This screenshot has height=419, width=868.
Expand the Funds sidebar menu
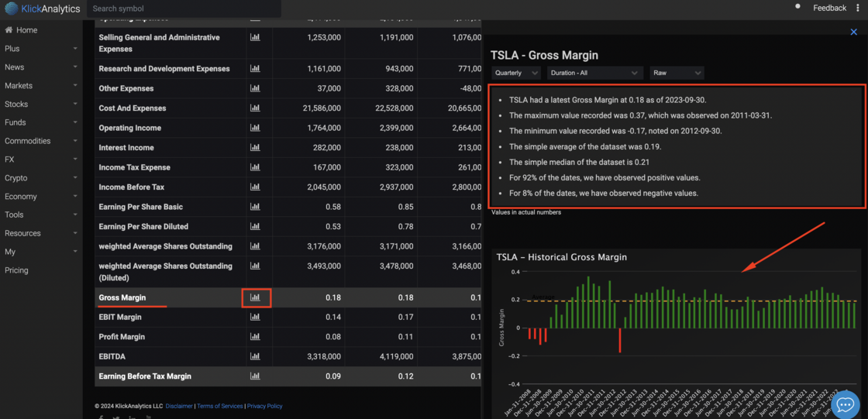[41, 122]
